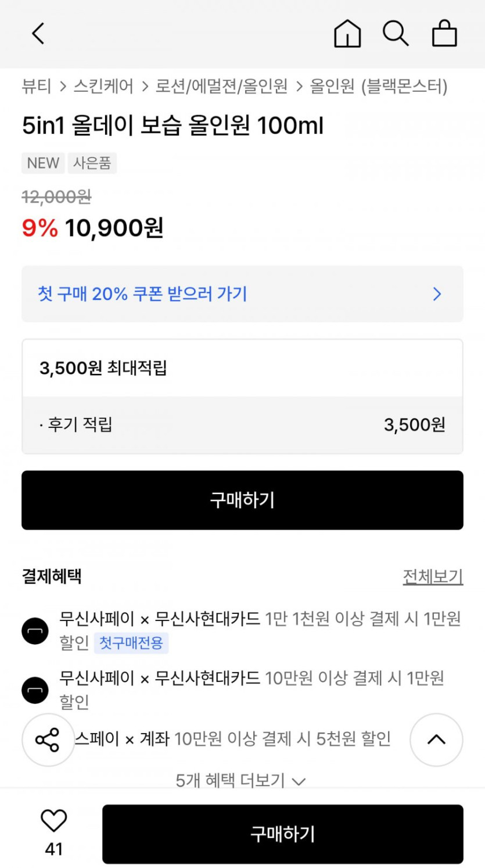The height and width of the screenshot is (868, 485).
Task: Tap the 첫구매전용 badge
Action: 131,643
